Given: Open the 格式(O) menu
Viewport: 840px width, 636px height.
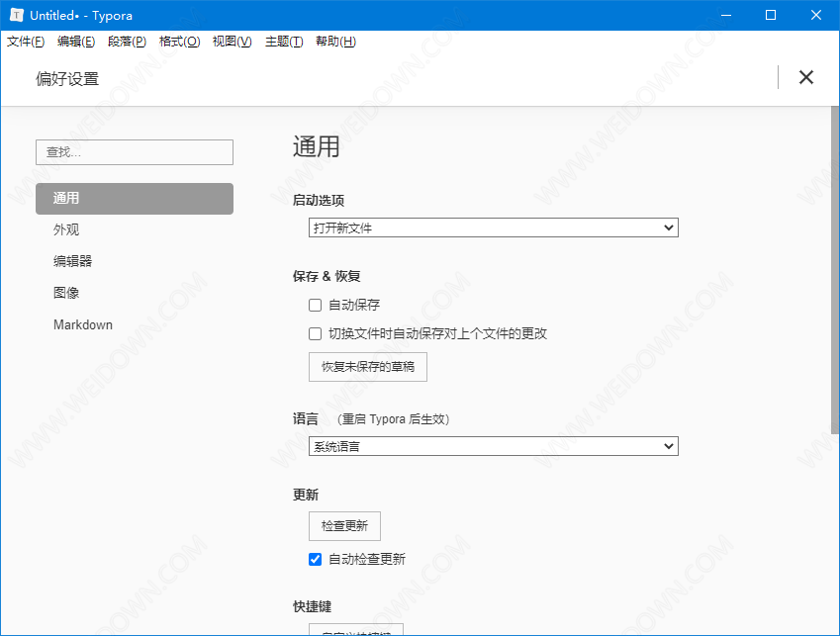Looking at the screenshot, I should pyautogui.click(x=179, y=42).
